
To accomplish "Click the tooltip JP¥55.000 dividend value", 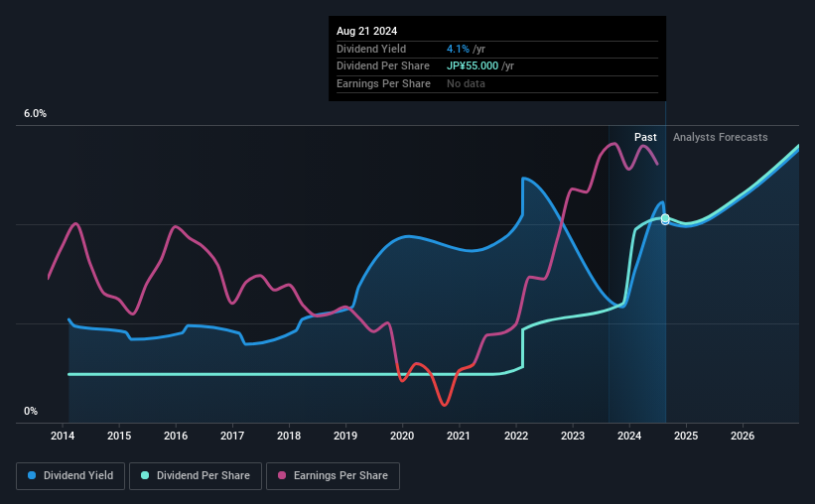I will coord(473,66).
